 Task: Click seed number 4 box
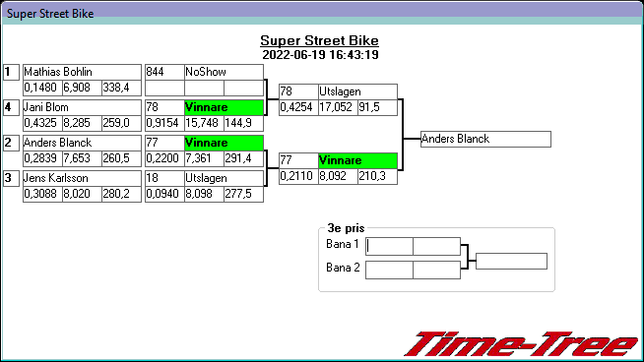(11, 107)
